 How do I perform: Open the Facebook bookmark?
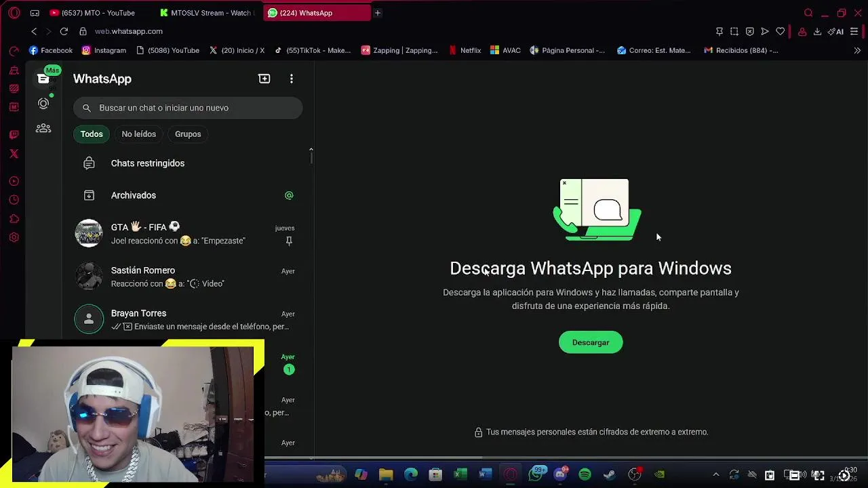[x=51, y=50]
